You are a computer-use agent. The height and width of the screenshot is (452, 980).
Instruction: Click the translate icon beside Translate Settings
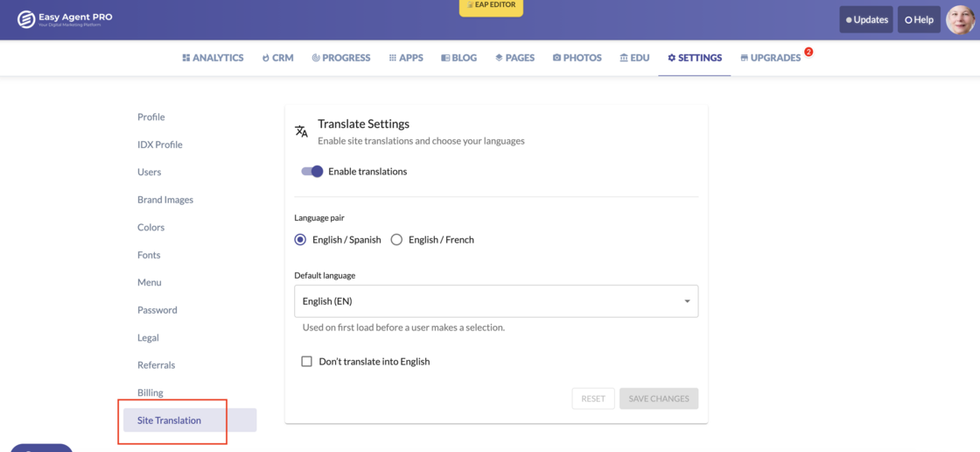point(301,131)
